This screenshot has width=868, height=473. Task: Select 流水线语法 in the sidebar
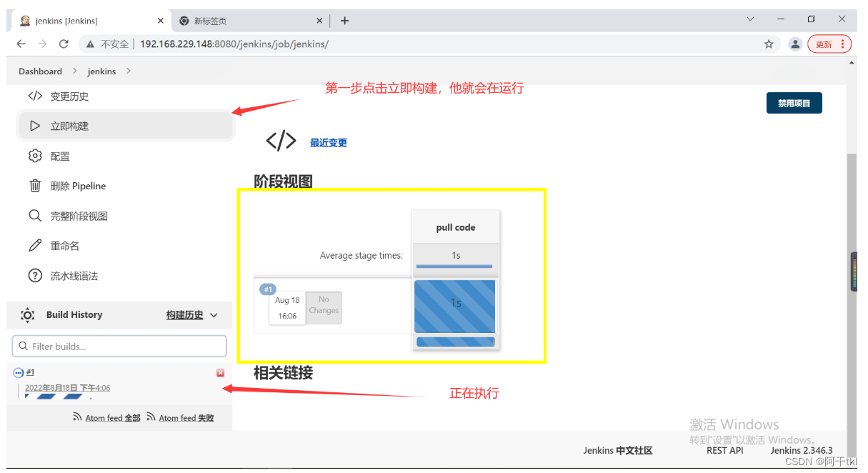tap(74, 277)
